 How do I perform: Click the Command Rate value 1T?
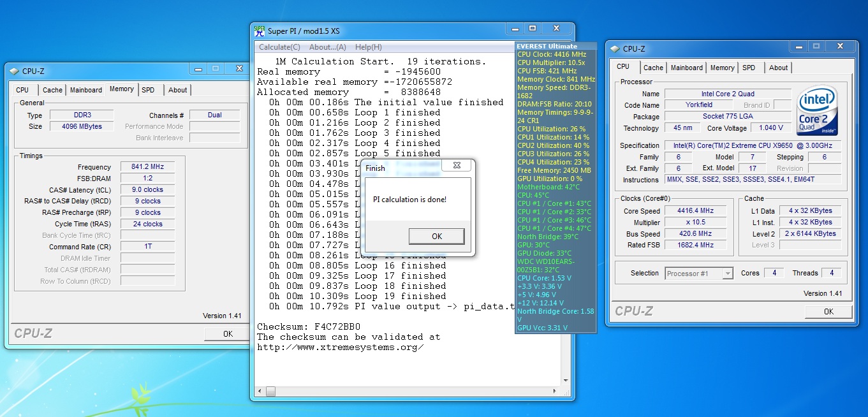[x=147, y=247]
